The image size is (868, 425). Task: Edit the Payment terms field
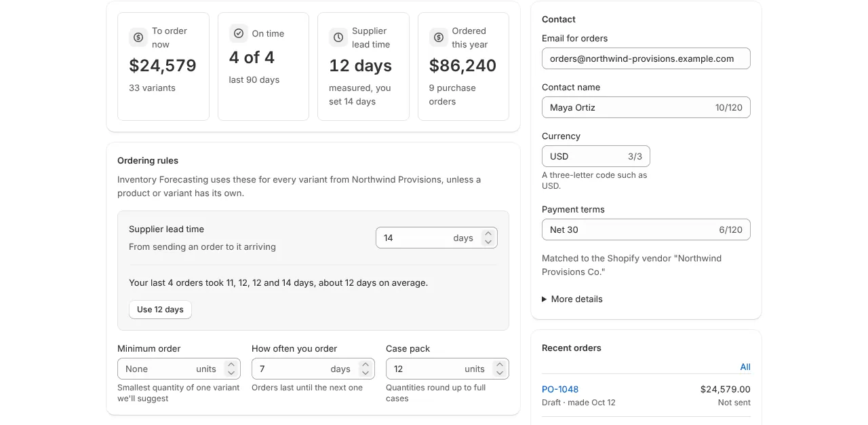[x=646, y=229]
